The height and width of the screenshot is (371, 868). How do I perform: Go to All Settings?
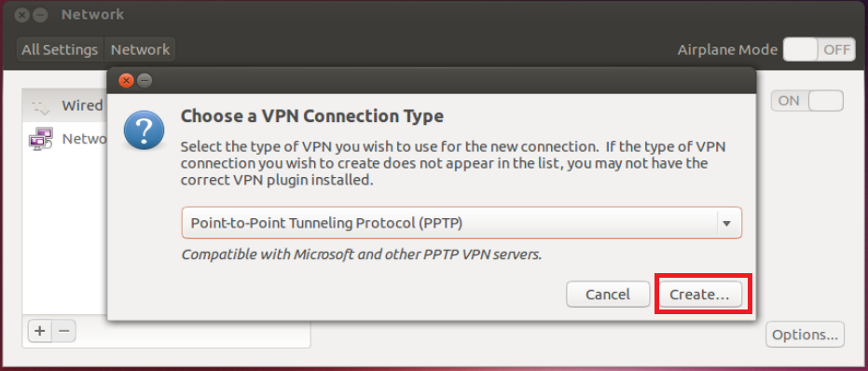(x=60, y=49)
